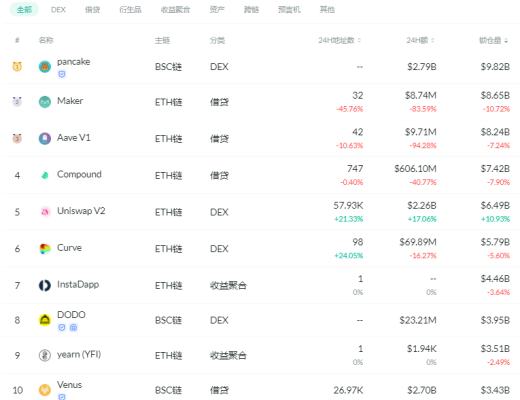Click the 名称 column header

pos(46,40)
